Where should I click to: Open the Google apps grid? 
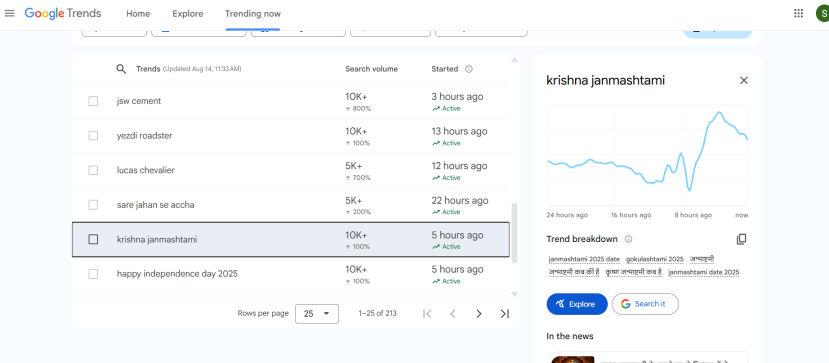tap(798, 13)
